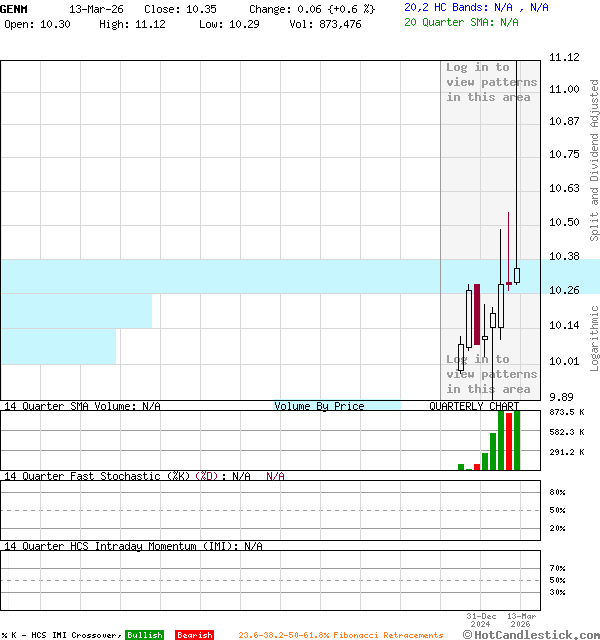Select the wide dark red bearish candlestick
Screen dimensions: 600x640
pyautogui.click(x=477, y=314)
